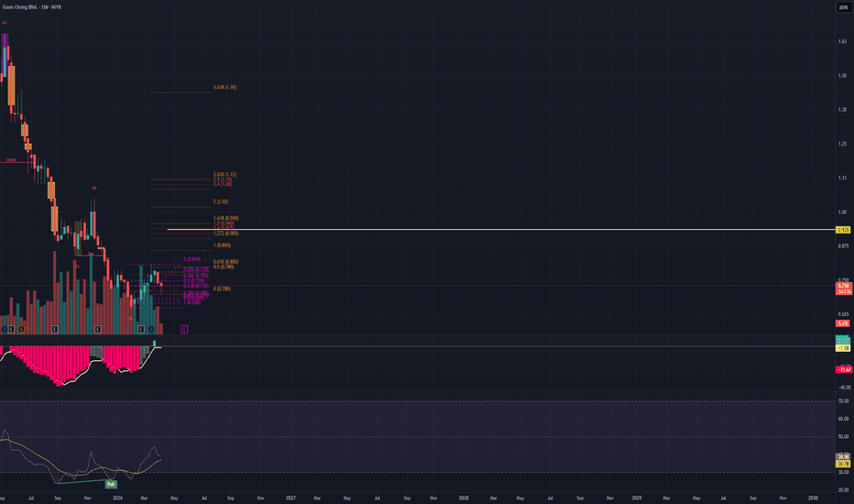The image size is (854, 504).
Task: Click the 1.63 price axis label
Action: tap(843, 41)
